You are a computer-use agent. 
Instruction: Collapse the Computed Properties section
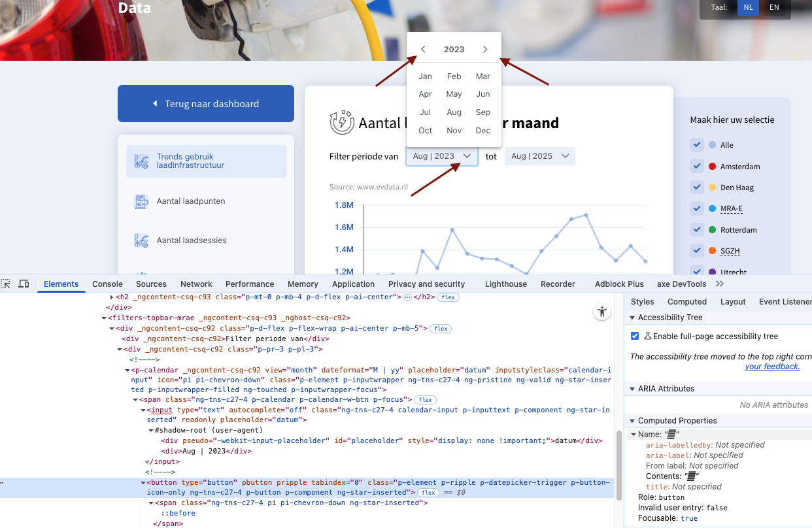click(632, 421)
